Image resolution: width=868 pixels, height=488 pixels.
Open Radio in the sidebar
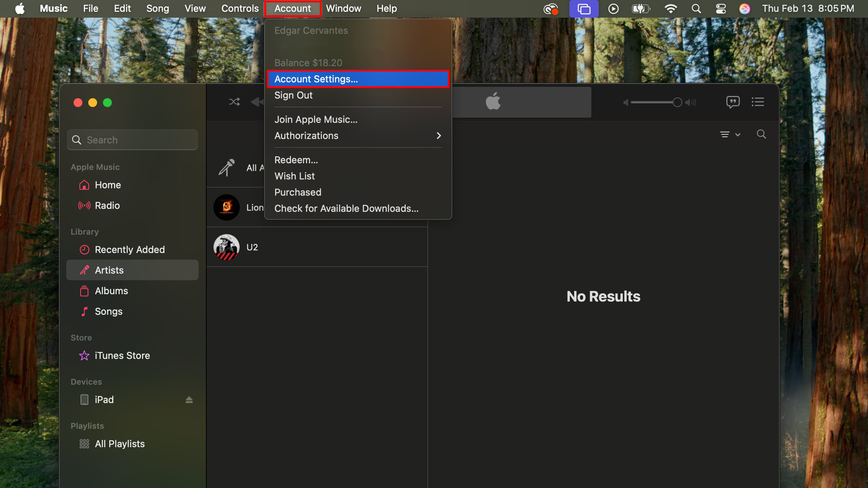(107, 206)
